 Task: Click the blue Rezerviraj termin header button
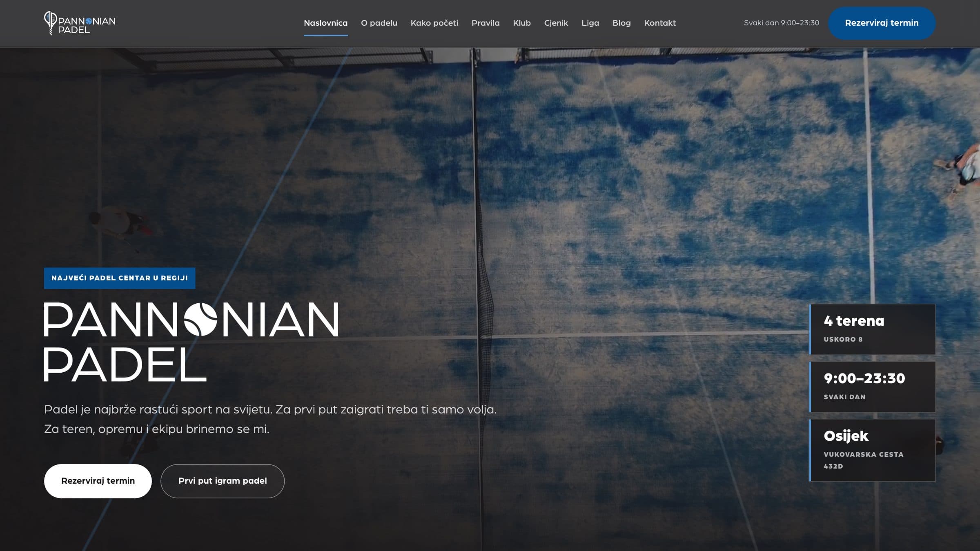coord(882,23)
